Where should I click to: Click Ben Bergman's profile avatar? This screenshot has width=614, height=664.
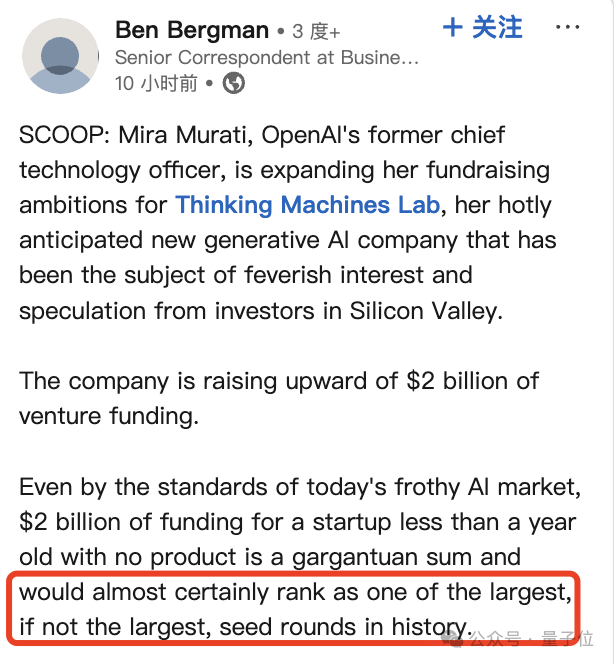59,56
